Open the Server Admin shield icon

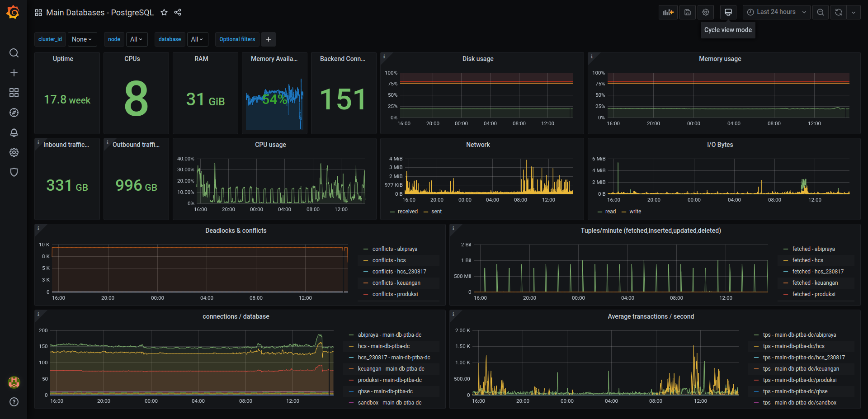tap(14, 172)
